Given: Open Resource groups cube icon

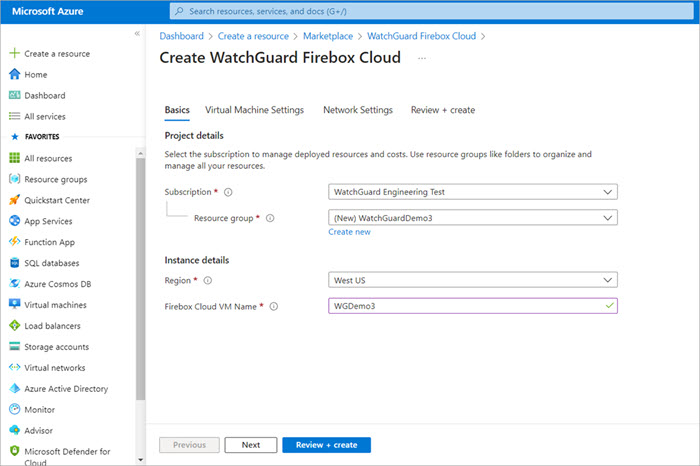Looking at the screenshot, I should tap(14, 179).
